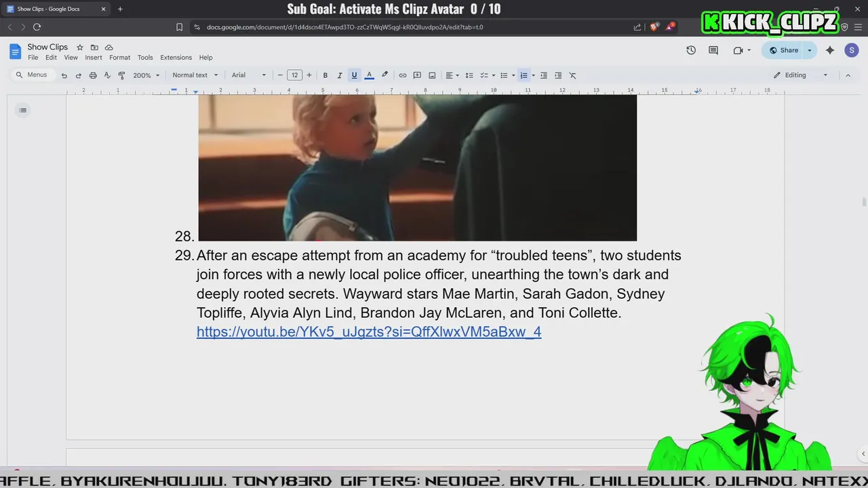
Task: Open the Extensions menu
Action: pyautogui.click(x=176, y=58)
